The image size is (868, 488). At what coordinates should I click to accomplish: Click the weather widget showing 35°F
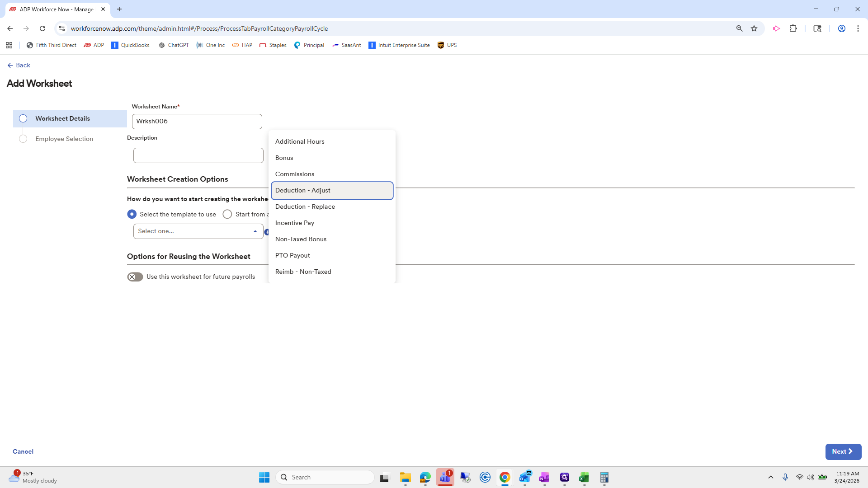(28, 477)
